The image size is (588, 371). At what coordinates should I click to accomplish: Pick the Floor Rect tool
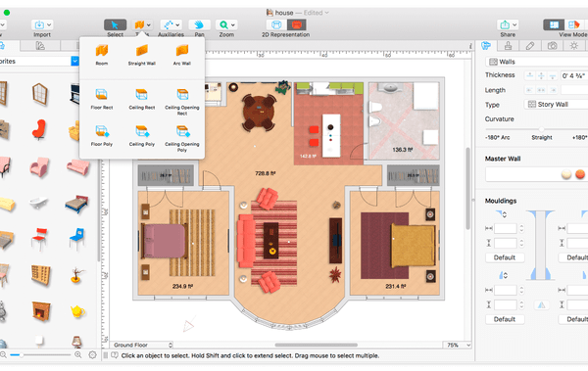(x=102, y=99)
